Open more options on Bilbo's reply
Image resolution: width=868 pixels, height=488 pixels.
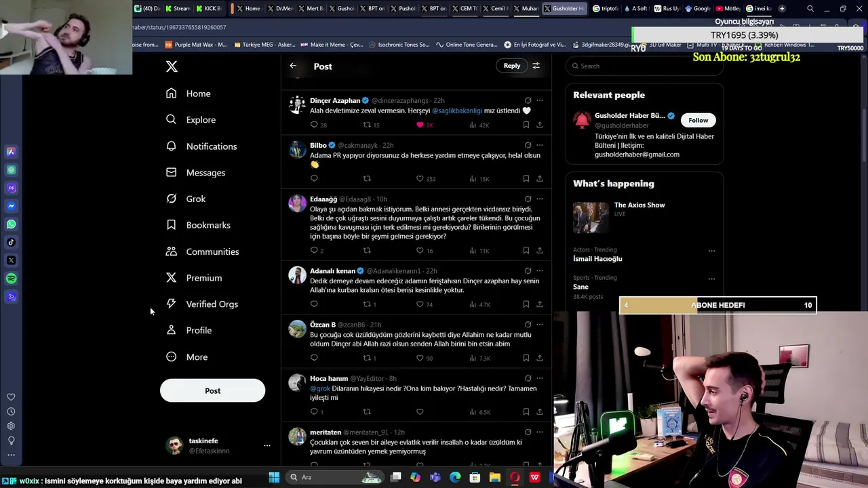pos(540,145)
